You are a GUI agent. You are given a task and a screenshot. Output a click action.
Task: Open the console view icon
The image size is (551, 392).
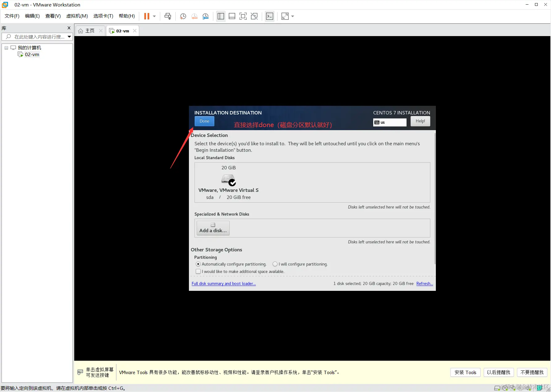[269, 16]
